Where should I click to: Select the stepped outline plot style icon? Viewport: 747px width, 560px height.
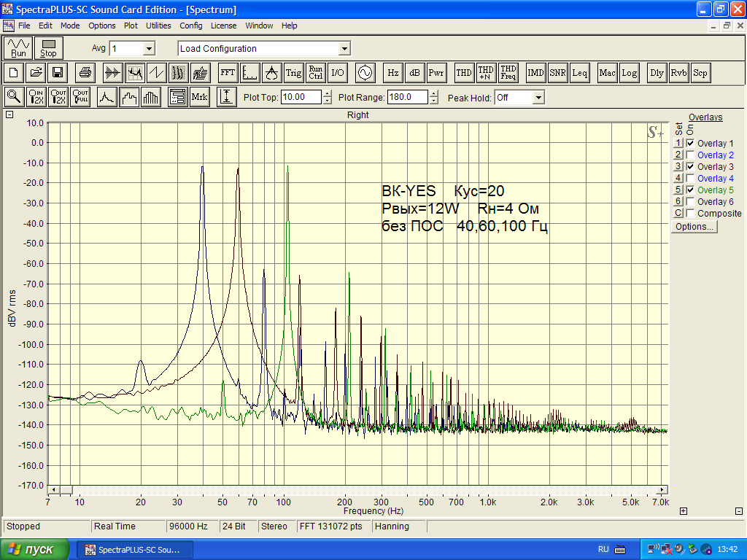tap(129, 97)
